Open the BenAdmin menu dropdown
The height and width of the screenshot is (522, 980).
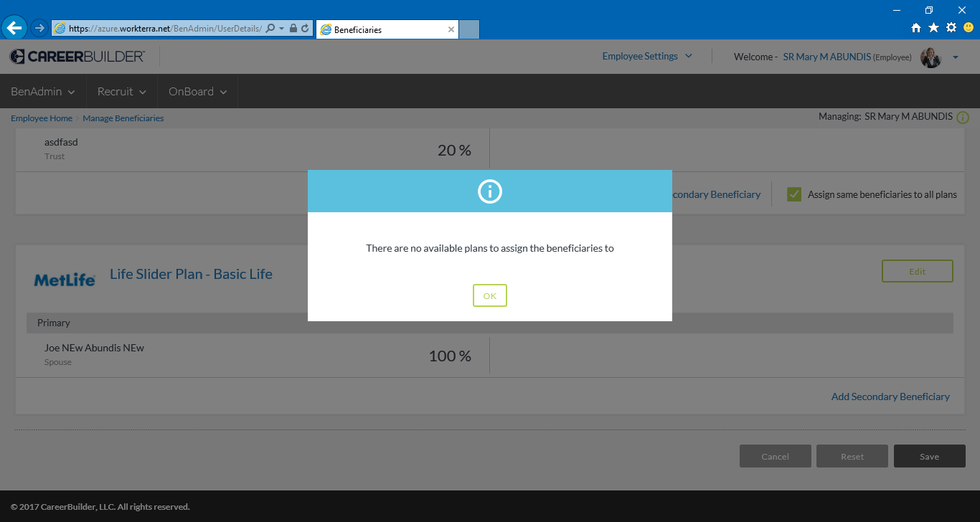coord(43,92)
